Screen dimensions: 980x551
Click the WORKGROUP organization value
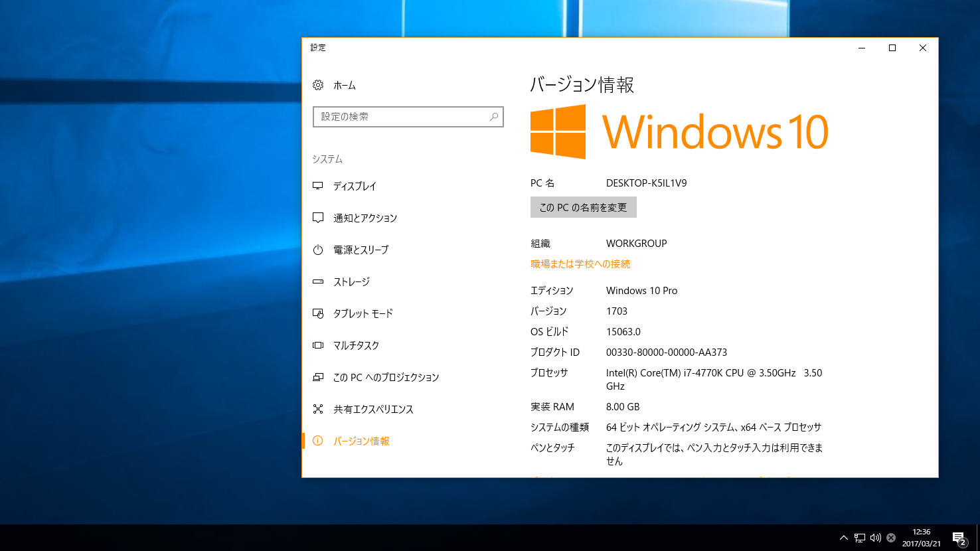(637, 244)
